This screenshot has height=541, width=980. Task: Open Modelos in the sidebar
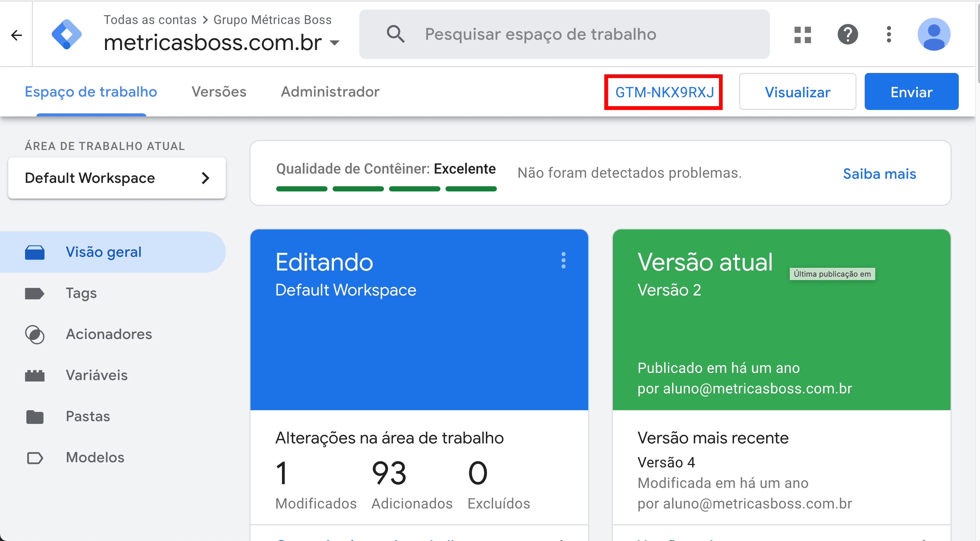click(95, 457)
